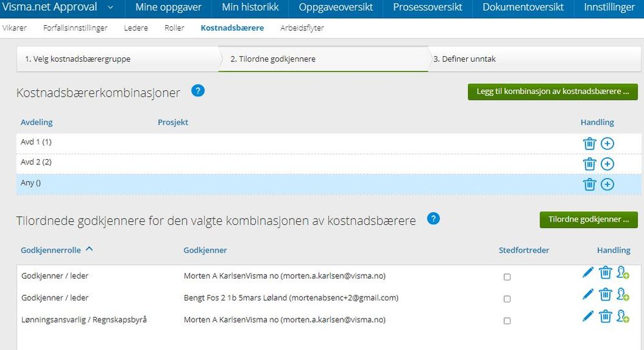Image resolution: width=644 pixels, height=350 pixels.
Task: Switch to Vikarer sub-tab
Action: (x=14, y=28)
